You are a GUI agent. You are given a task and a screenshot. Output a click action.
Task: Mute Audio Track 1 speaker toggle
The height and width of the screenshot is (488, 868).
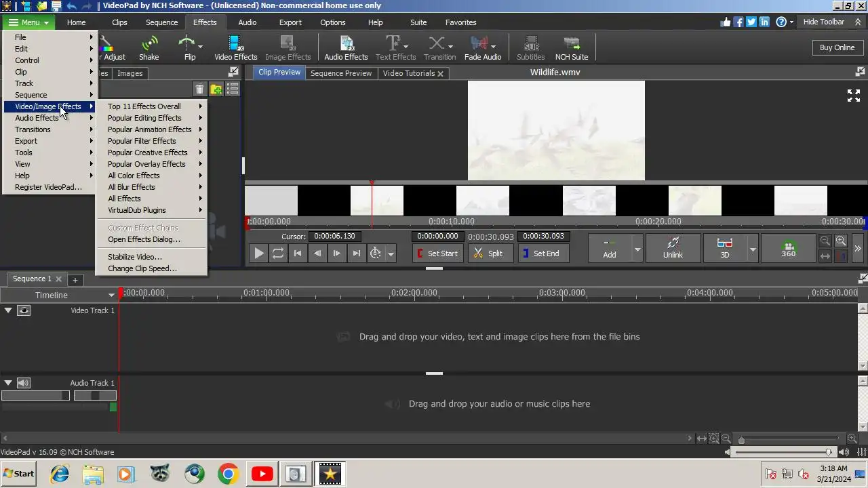point(24,383)
